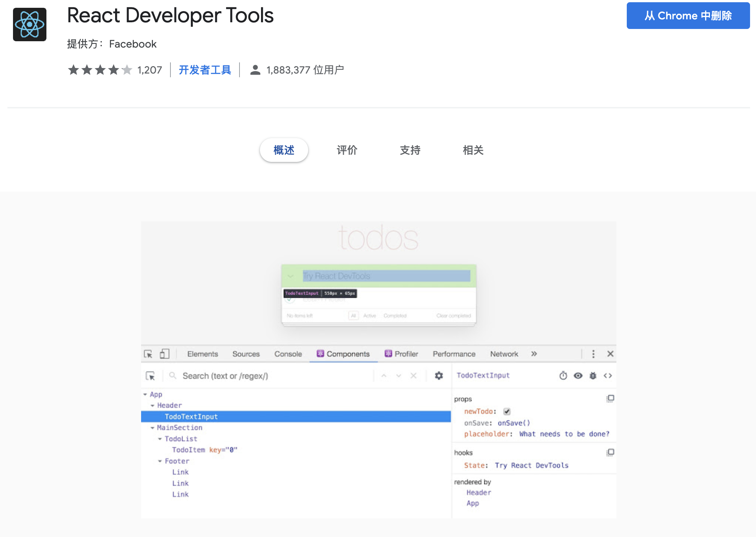The height and width of the screenshot is (537, 756).
Task: Click the 1,207 ratings count
Action: pyautogui.click(x=150, y=70)
